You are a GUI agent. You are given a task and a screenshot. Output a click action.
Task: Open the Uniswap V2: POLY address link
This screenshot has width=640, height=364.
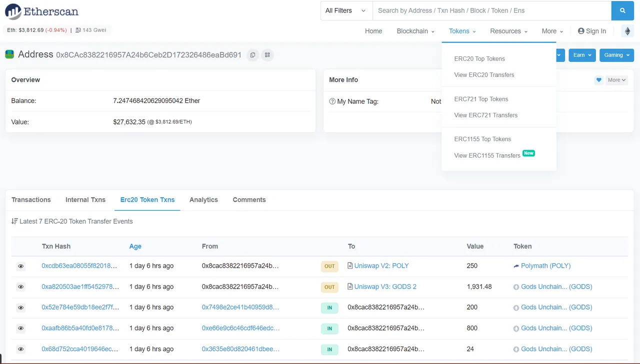click(381, 266)
